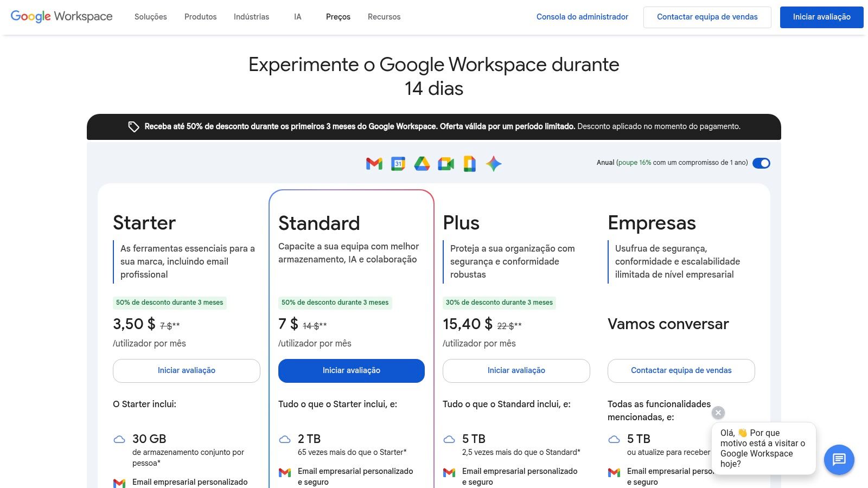
Task: Click the Google Workspace logo
Action: pyautogui.click(x=61, y=16)
